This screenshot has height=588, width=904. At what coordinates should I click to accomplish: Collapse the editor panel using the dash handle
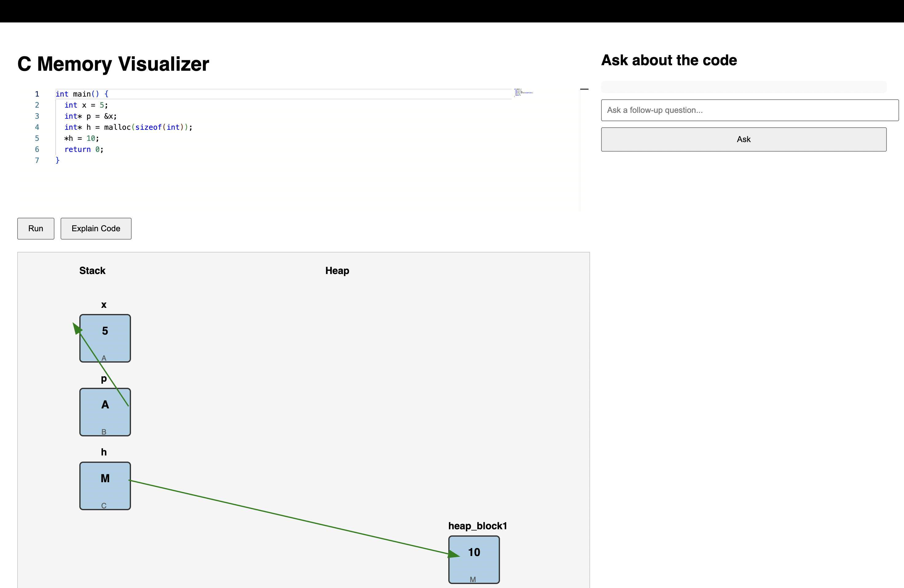584,89
